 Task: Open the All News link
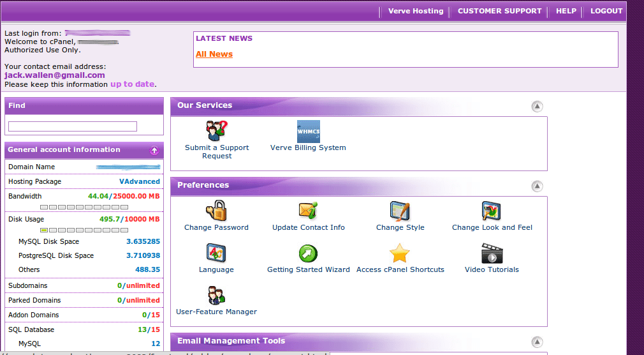(x=214, y=54)
